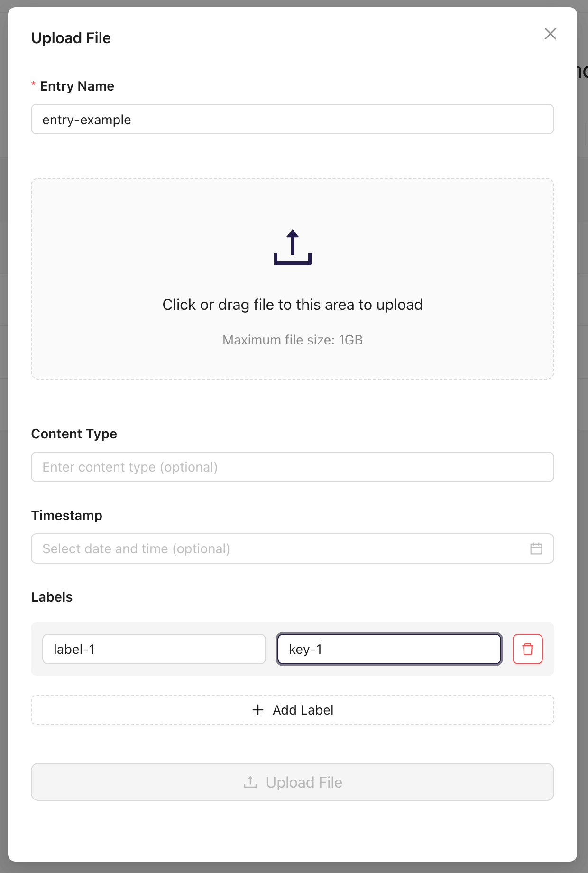Screen dimensions: 588x873
Task: Click the Maximum file size text
Action: click(292, 340)
